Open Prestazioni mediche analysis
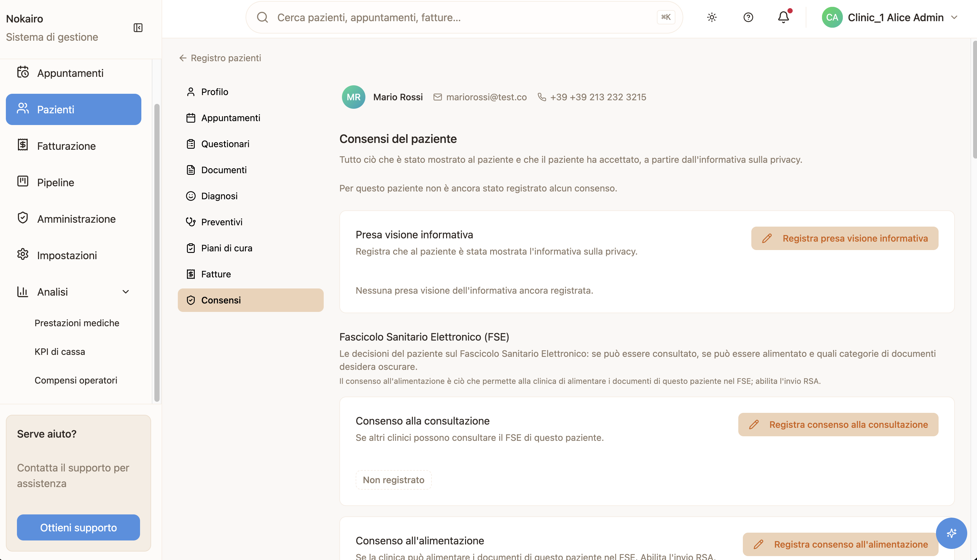Viewport: 977px width, 560px height. pos(77,323)
